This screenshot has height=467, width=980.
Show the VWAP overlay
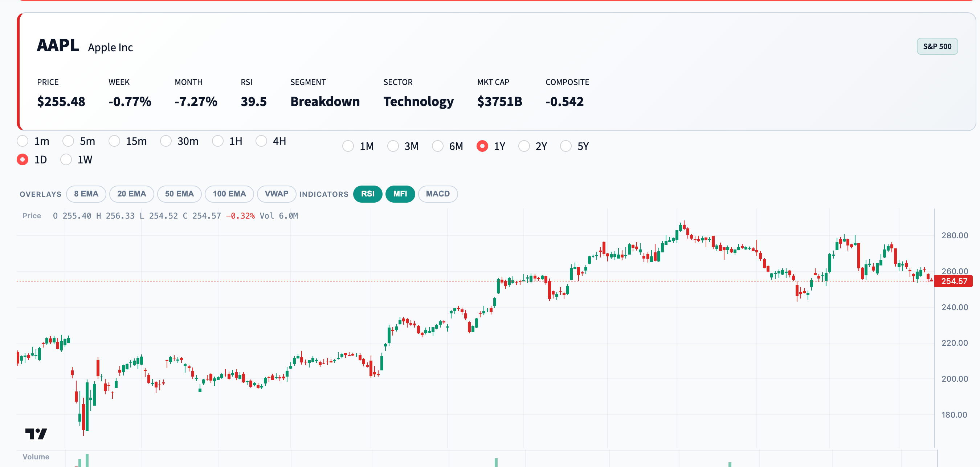[276, 194]
